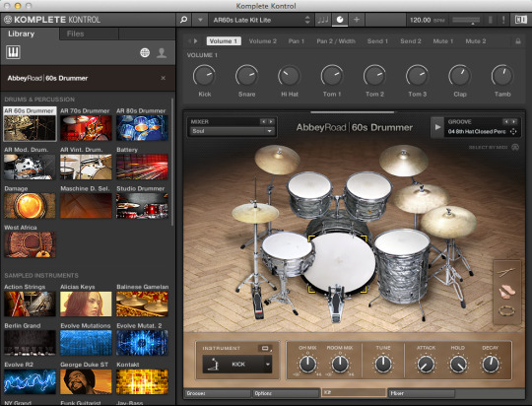
Task: Toggle the parameter page lock icon
Action: [518, 41]
